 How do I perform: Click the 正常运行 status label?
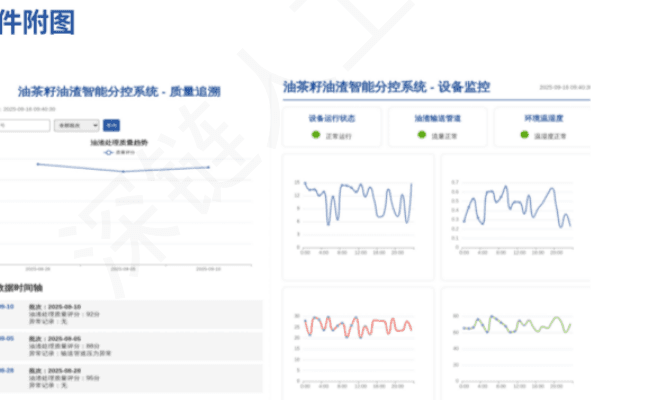[x=338, y=136]
